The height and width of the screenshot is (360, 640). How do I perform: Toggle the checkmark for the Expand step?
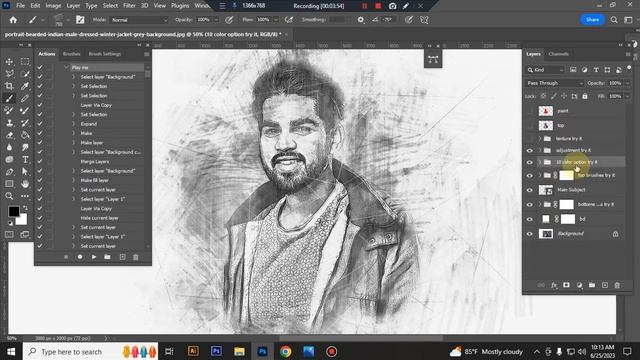pyautogui.click(x=40, y=124)
